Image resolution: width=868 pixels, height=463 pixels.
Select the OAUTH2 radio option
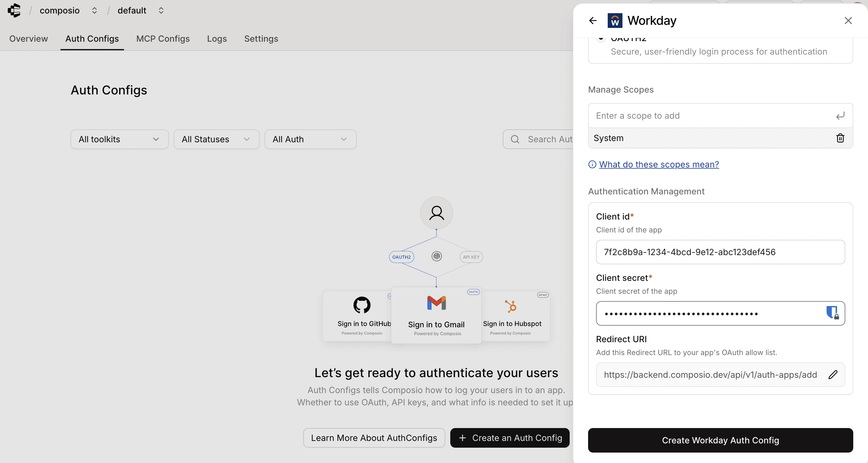[601, 38]
